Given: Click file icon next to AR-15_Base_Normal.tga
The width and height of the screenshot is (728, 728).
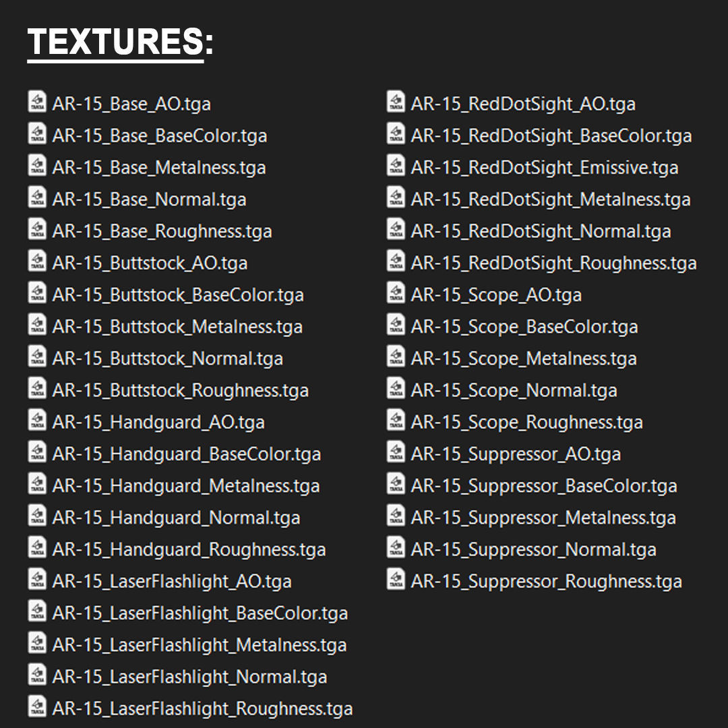Looking at the screenshot, I should tap(37, 198).
